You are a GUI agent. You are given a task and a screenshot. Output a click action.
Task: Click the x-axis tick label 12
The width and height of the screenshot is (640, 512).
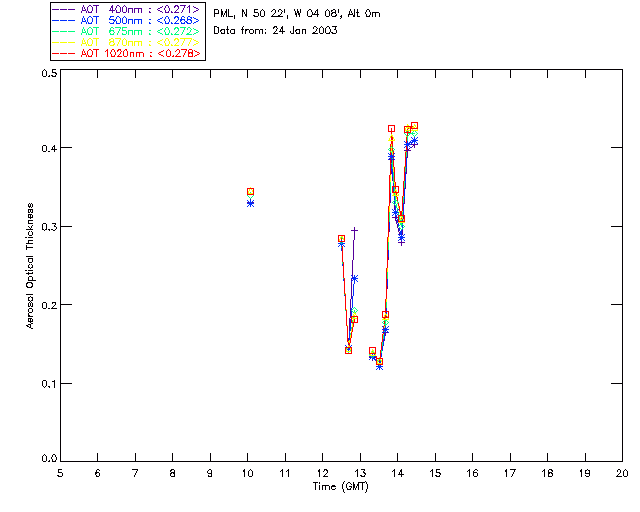pos(322,473)
